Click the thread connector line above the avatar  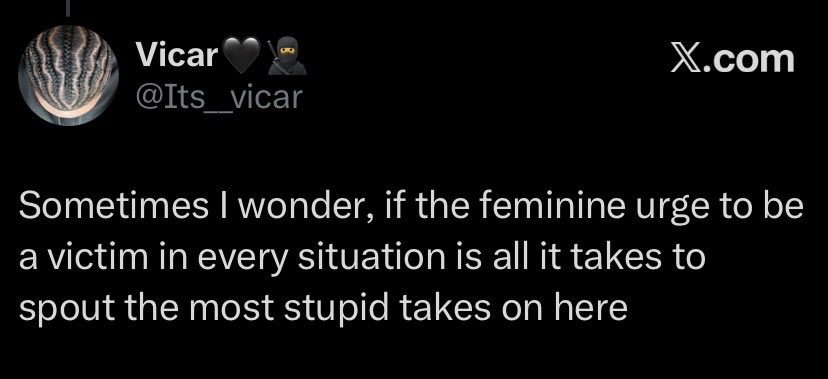tap(69, 5)
